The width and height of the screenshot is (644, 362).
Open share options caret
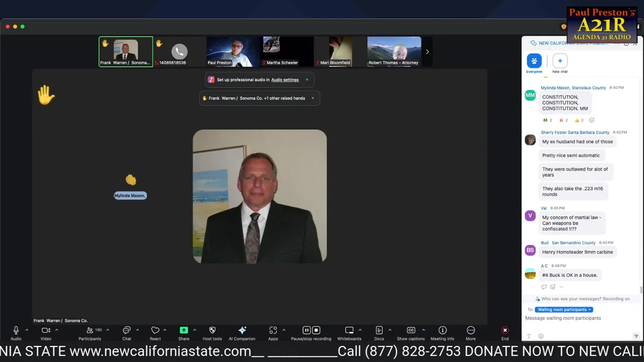point(194,330)
